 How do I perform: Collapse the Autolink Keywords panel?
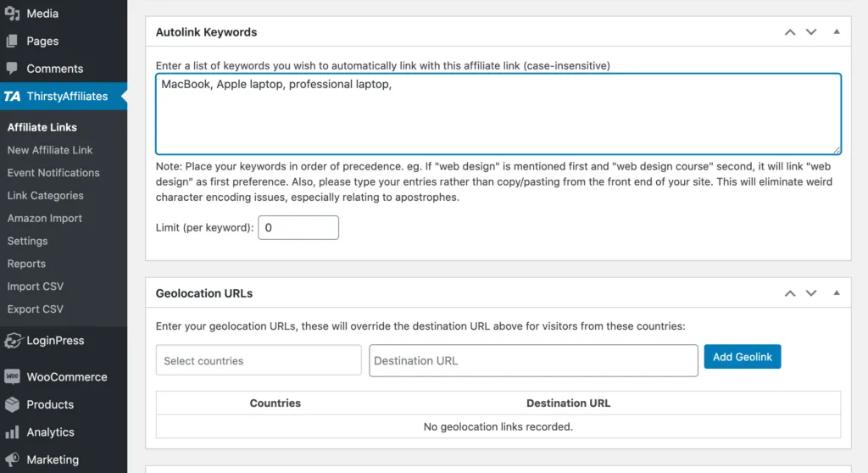836,32
